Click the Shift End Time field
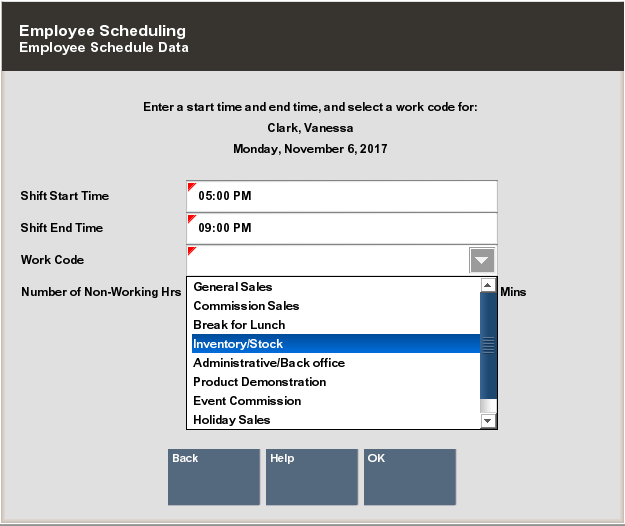 point(342,228)
